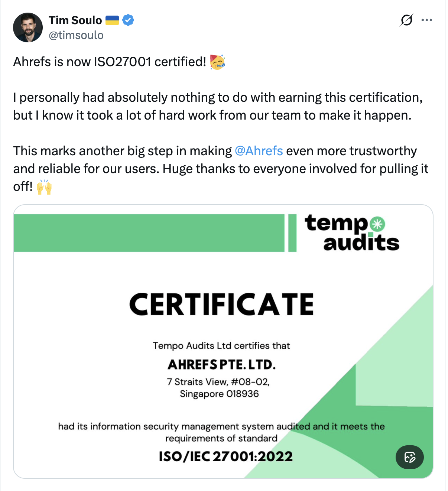This screenshot has width=448, height=491.
Task: Select the Tim Soulo display name
Action: coord(75,20)
